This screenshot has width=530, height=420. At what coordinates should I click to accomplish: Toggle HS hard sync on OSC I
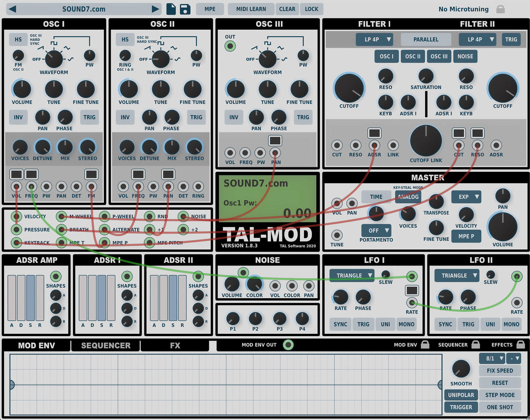[18, 40]
